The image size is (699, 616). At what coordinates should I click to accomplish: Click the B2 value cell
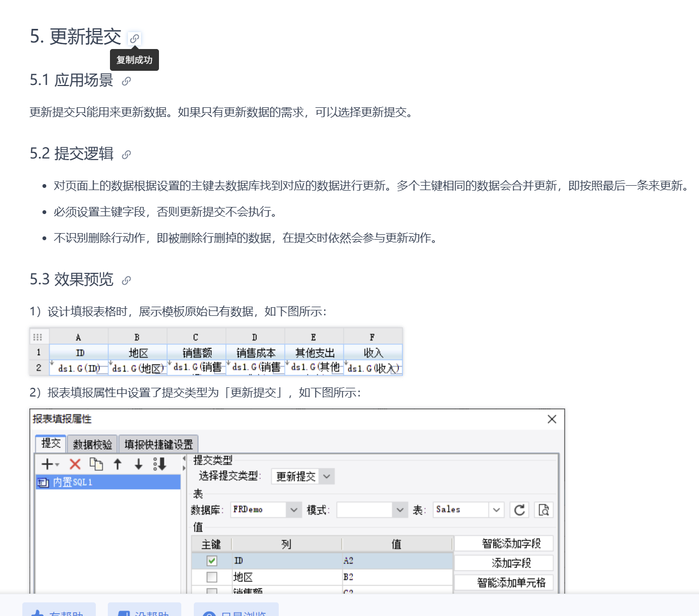[397, 577]
